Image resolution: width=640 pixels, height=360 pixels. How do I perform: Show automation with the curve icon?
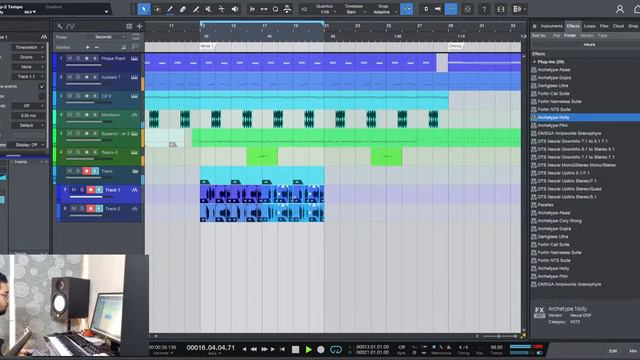click(x=71, y=27)
